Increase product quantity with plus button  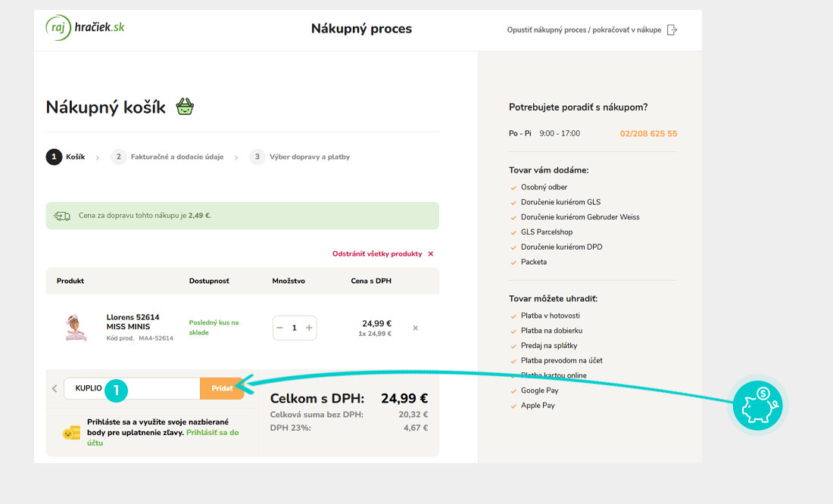tap(309, 328)
